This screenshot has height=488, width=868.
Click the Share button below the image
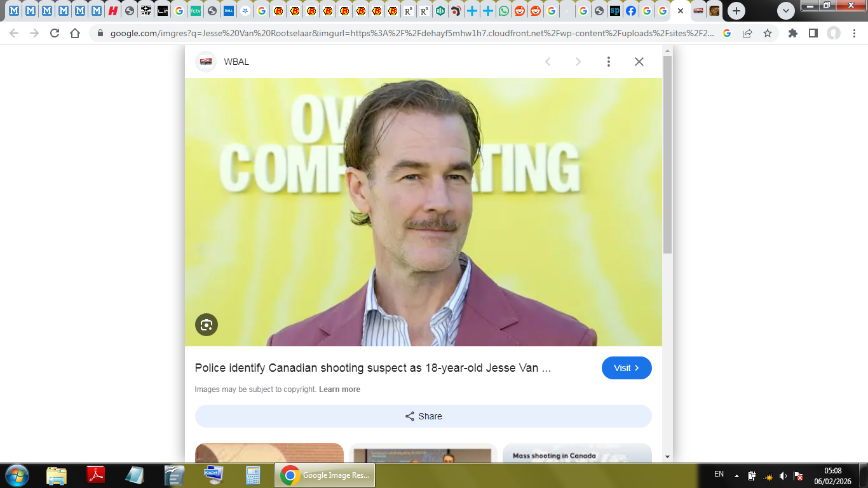423,416
